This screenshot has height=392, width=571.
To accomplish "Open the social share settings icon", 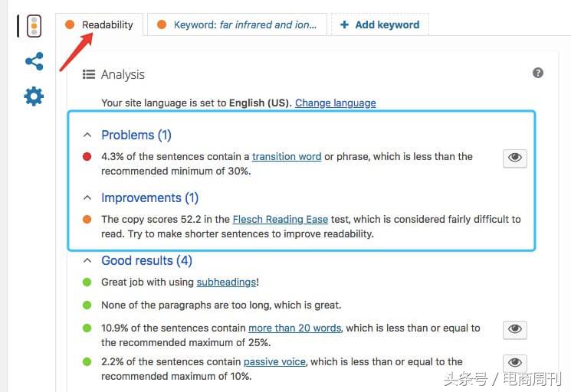I will click(34, 61).
